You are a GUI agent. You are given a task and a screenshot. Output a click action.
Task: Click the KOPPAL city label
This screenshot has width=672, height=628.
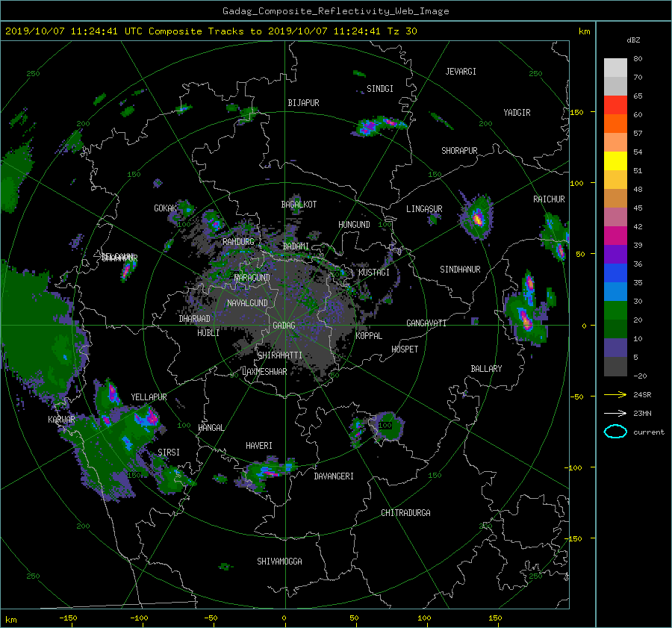click(x=369, y=336)
